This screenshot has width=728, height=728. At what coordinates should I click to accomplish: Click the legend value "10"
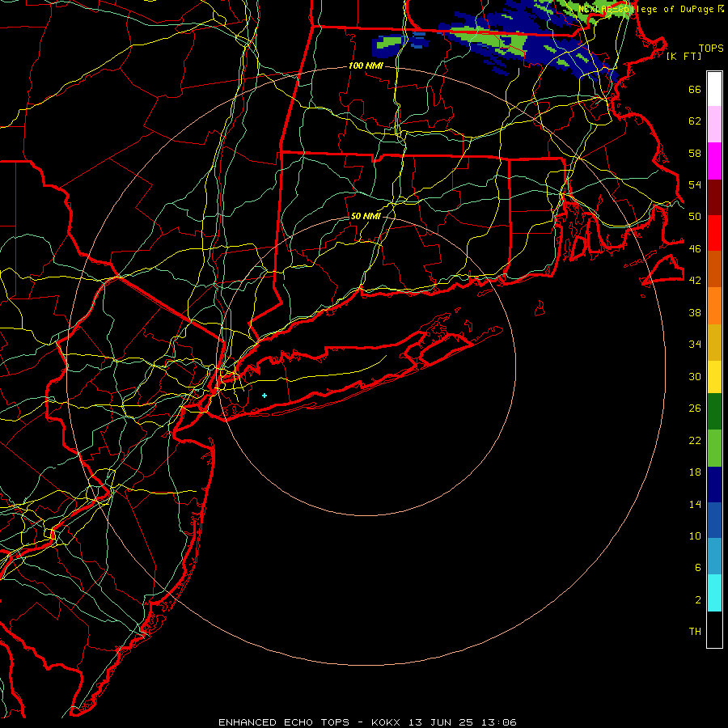pyautogui.click(x=695, y=535)
